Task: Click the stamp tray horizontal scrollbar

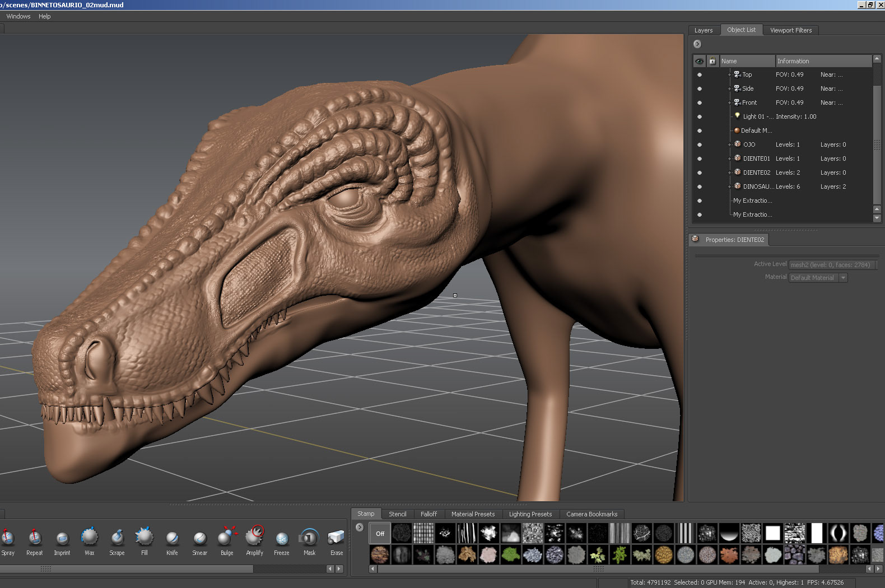Action: tap(598, 569)
